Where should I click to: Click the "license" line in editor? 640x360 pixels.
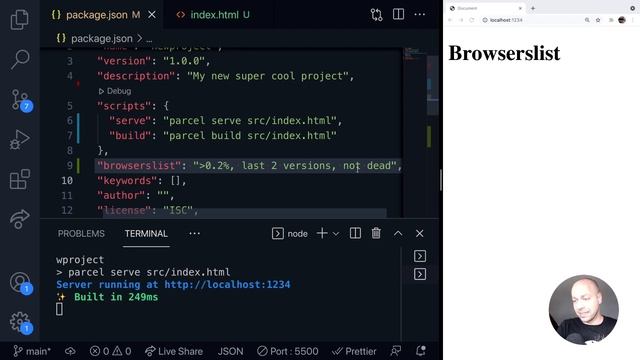tap(147, 211)
